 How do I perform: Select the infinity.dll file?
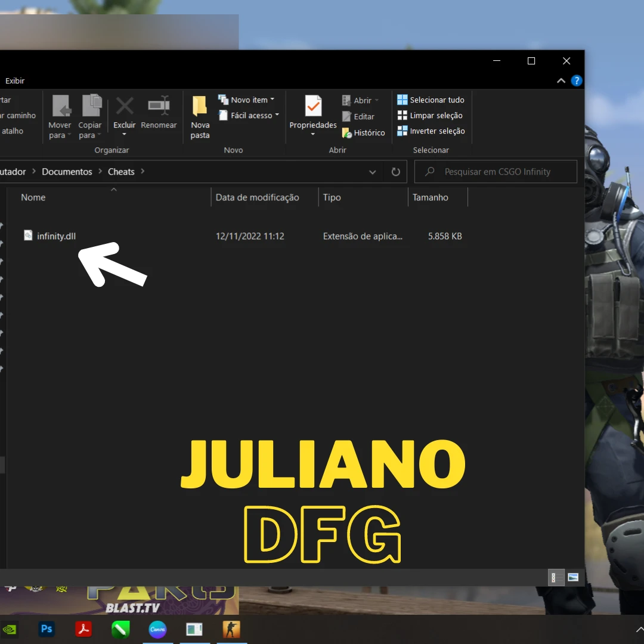56,236
